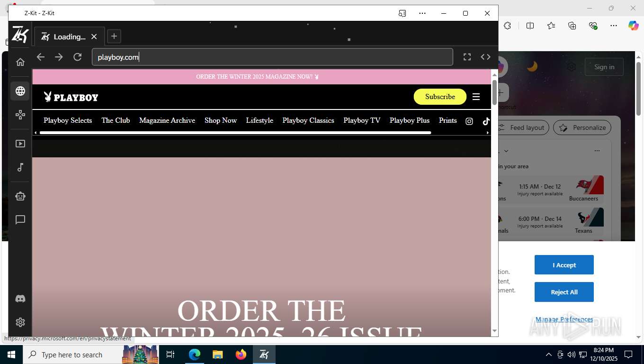Viewport: 644px width, 364px height.
Task: Open the chat bubble sidebar icon
Action: coord(20,220)
